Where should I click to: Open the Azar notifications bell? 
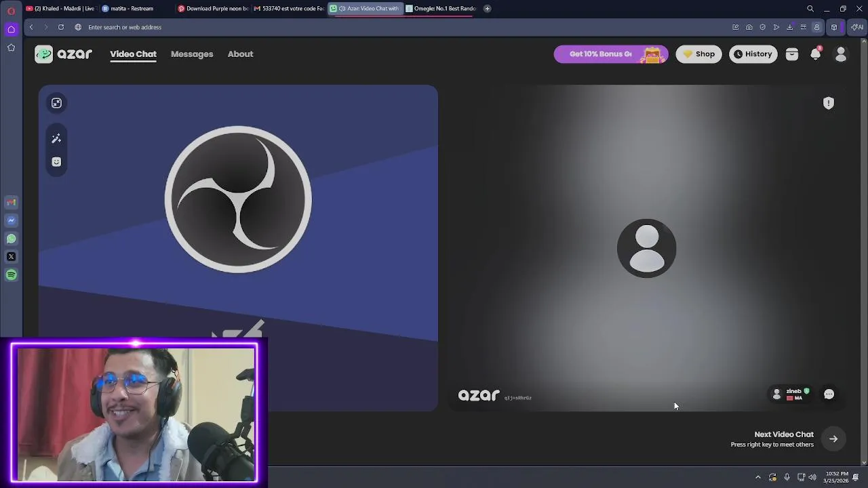click(x=816, y=54)
